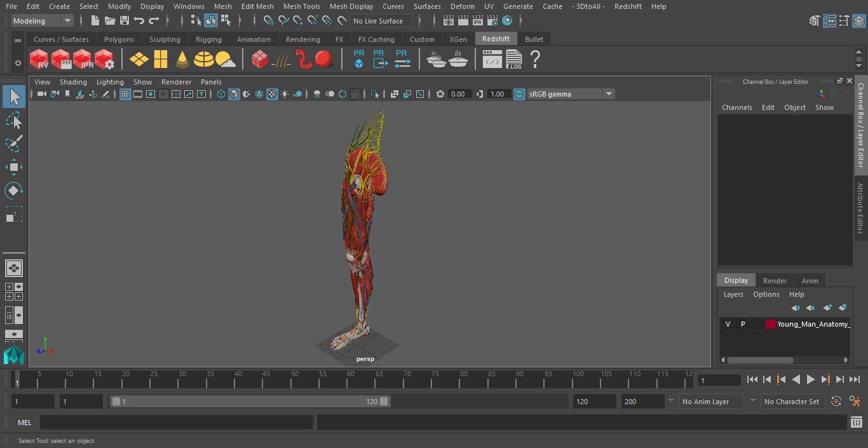Open the Modeling menu set dropdown
The height and width of the screenshot is (448, 868).
[42, 21]
